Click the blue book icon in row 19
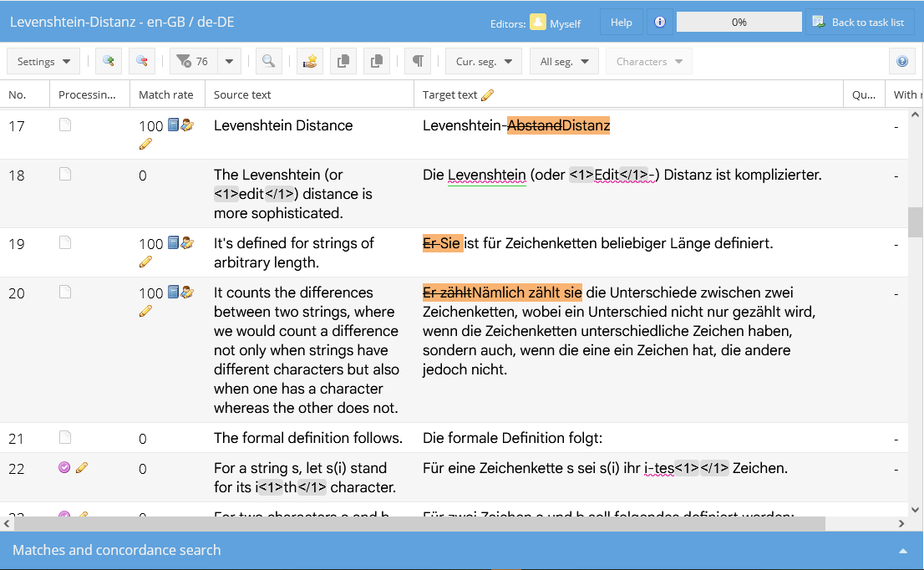924x570 pixels. [173, 242]
